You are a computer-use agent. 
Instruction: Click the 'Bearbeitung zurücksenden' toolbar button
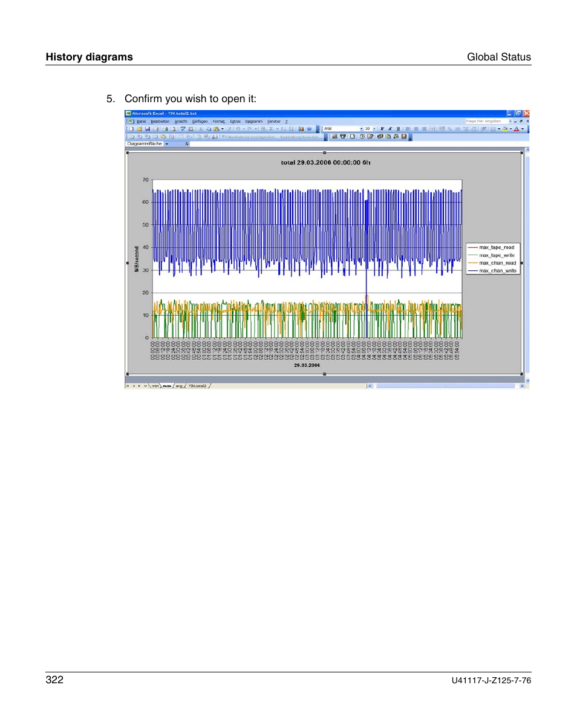pyautogui.click(x=249, y=137)
